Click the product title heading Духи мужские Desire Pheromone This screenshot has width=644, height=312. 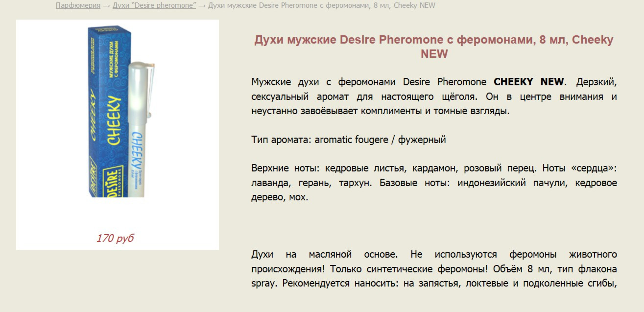pos(434,47)
